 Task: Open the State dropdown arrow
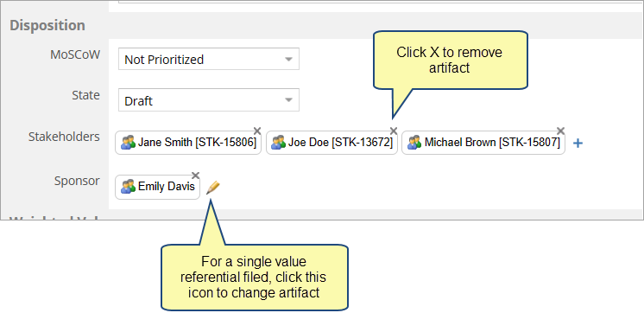288,100
